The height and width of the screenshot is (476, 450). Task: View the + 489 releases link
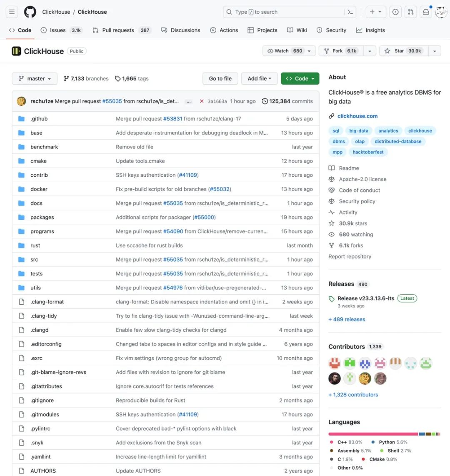347,319
